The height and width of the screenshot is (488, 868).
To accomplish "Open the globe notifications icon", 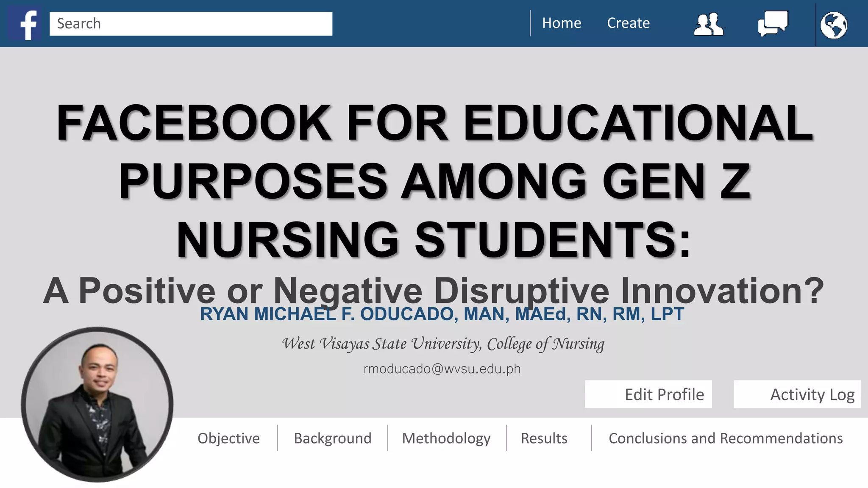I will click(x=834, y=25).
